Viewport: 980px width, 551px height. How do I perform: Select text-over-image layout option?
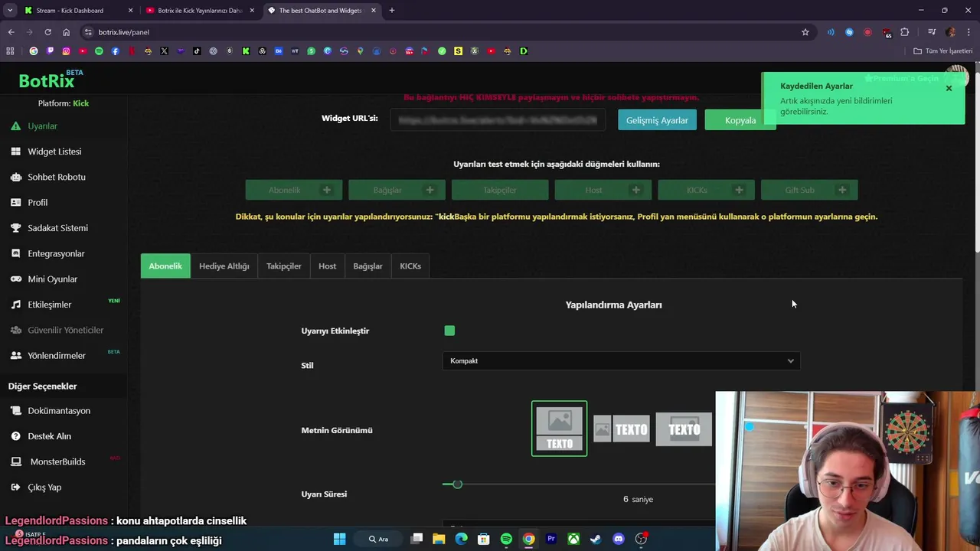(684, 429)
